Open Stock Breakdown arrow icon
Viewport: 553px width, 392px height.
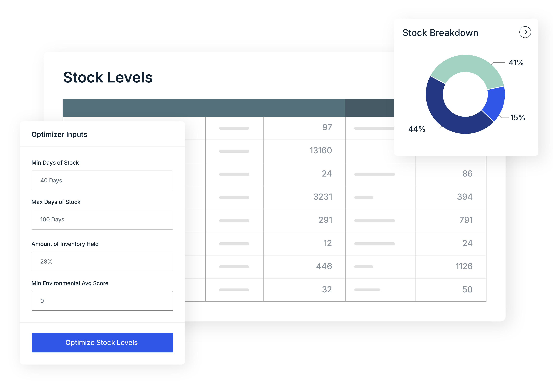tap(525, 32)
